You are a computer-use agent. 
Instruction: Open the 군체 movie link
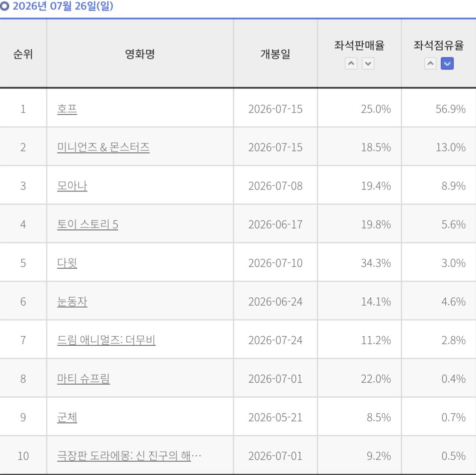[x=67, y=417]
